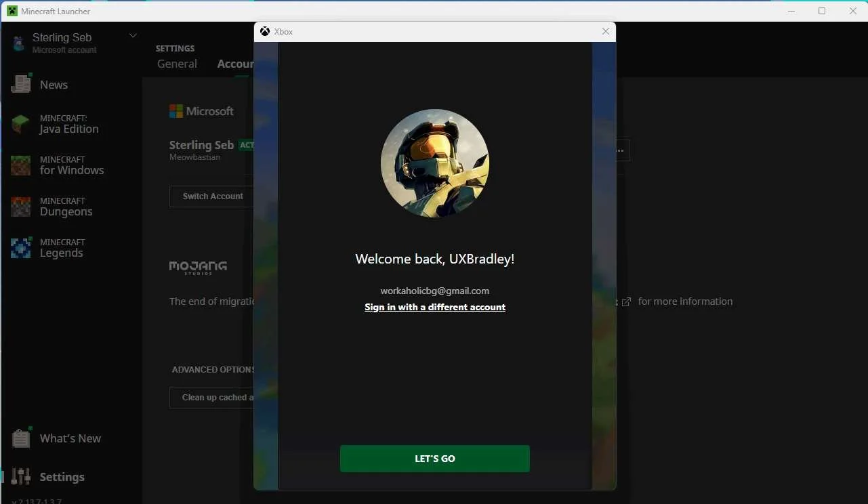Click the Welcome back, UXBradley! heading
The image size is (868, 504).
coord(435,259)
